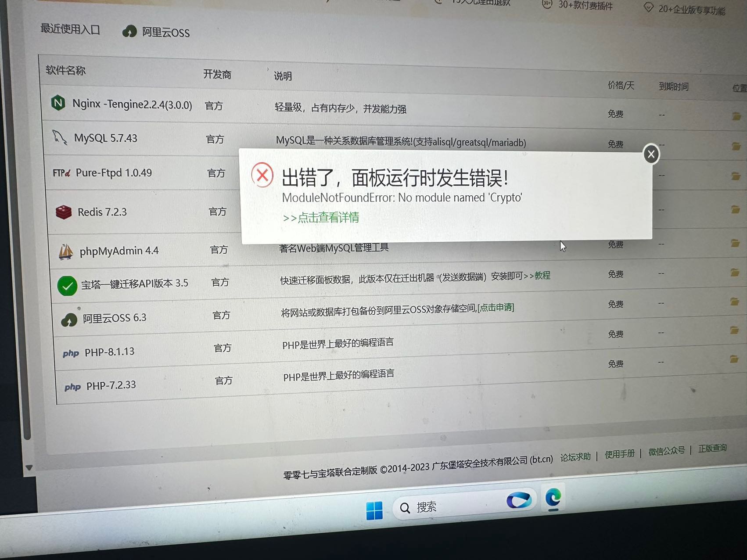Open the >>教程 tutorial link
The image size is (747, 560).
(542, 275)
